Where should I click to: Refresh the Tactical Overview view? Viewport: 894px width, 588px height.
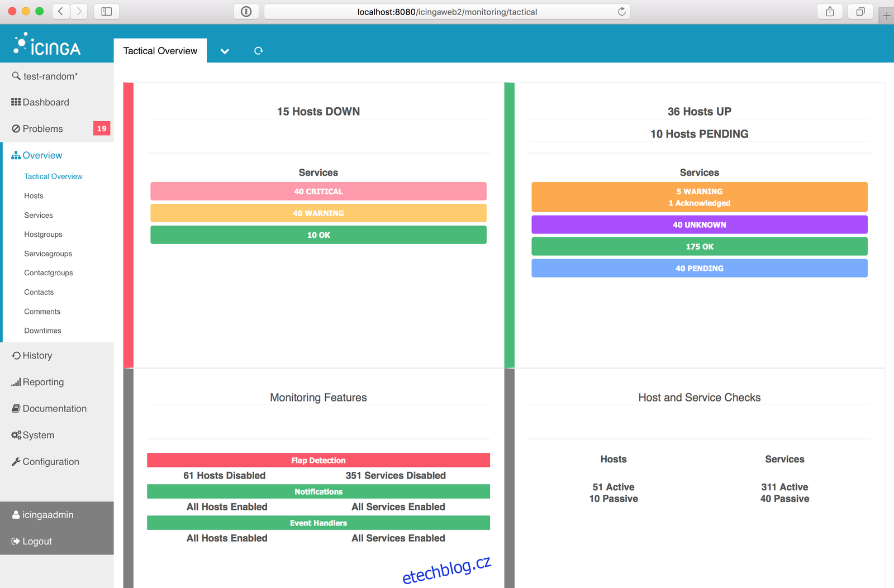click(x=258, y=51)
